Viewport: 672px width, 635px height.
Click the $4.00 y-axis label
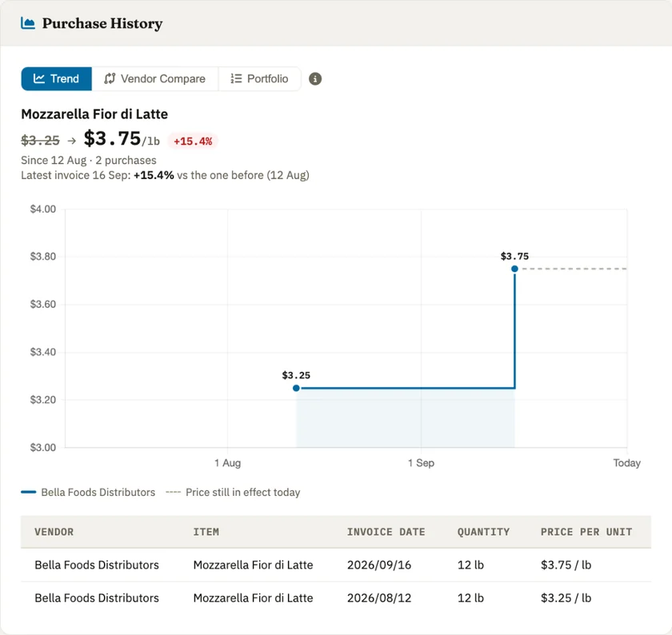(x=43, y=209)
